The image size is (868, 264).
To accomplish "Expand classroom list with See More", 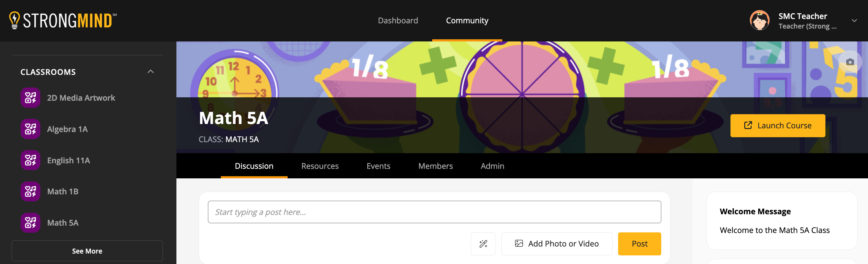I will (x=87, y=251).
